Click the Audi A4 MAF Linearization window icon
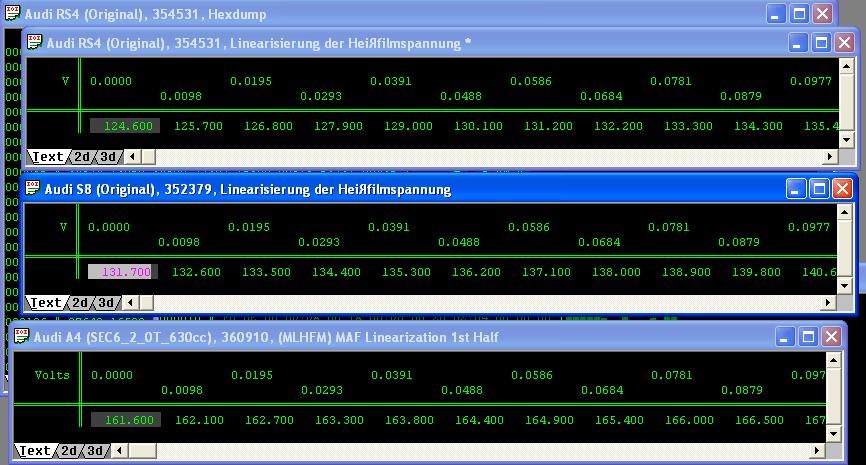This screenshot has height=465, width=866. click(21, 336)
